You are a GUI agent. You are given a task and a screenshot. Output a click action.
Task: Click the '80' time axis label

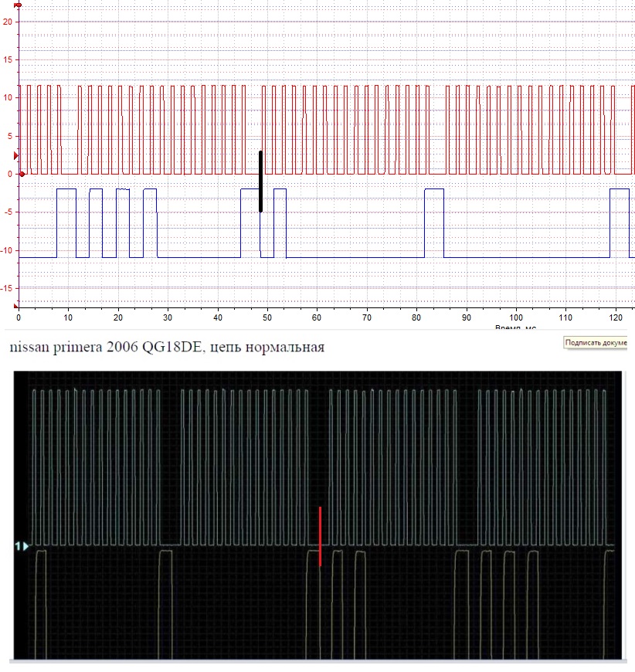tap(416, 318)
